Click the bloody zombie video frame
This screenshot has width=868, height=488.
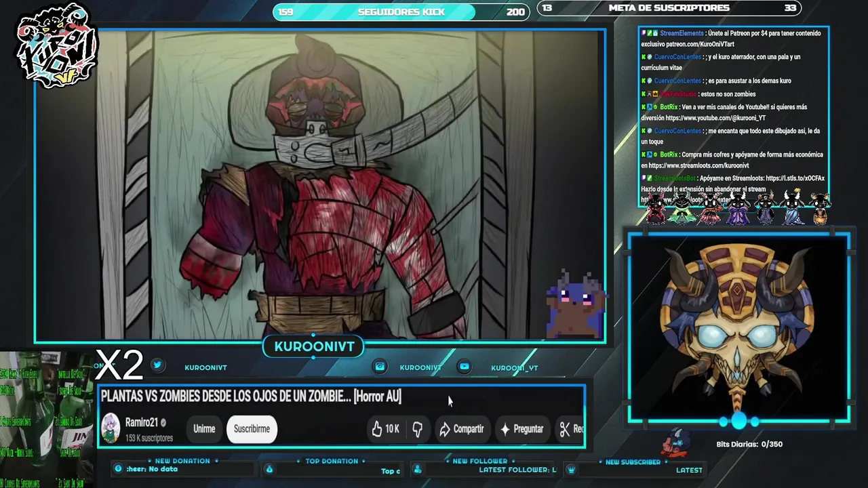(x=320, y=185)
